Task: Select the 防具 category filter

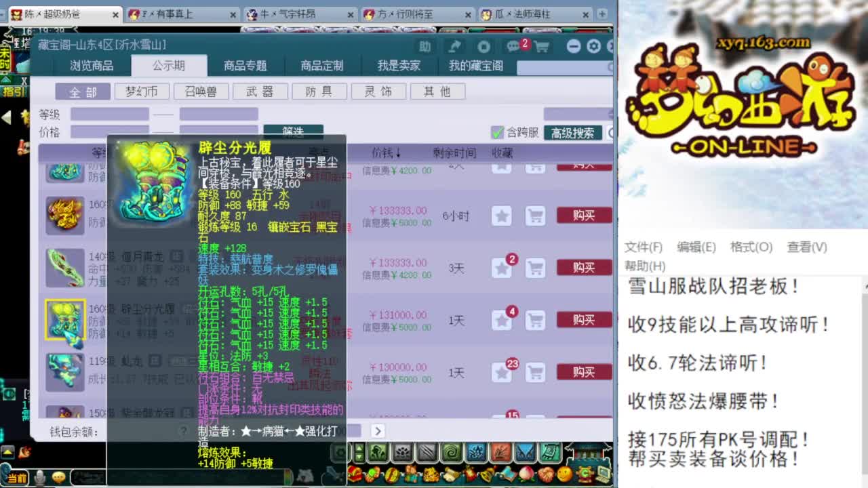Action: [319, 91]
